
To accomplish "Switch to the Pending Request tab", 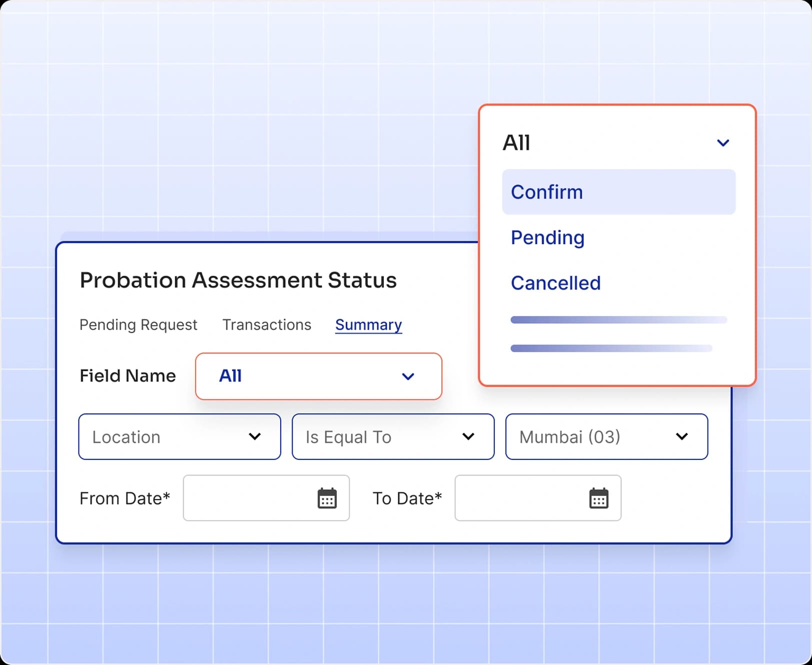I will (138, 325).
